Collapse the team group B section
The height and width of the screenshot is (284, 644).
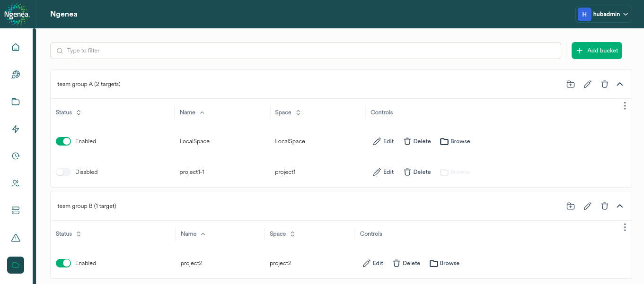(x=620, y=206)
